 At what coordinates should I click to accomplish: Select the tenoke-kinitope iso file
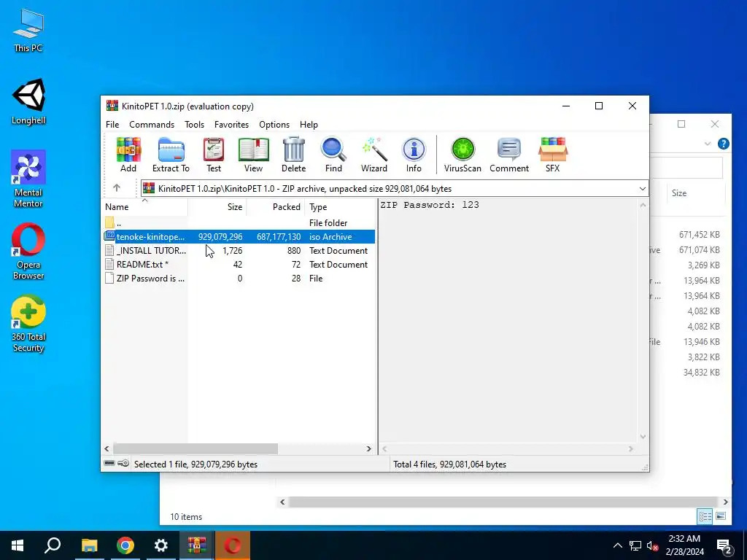pos(239,237)
